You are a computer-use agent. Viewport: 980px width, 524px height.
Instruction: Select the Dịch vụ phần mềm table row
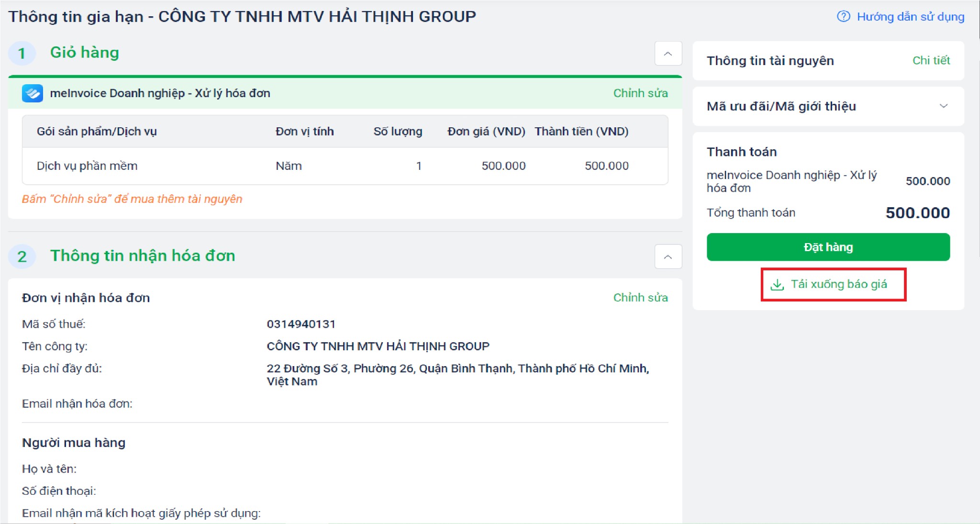point(87,166)
